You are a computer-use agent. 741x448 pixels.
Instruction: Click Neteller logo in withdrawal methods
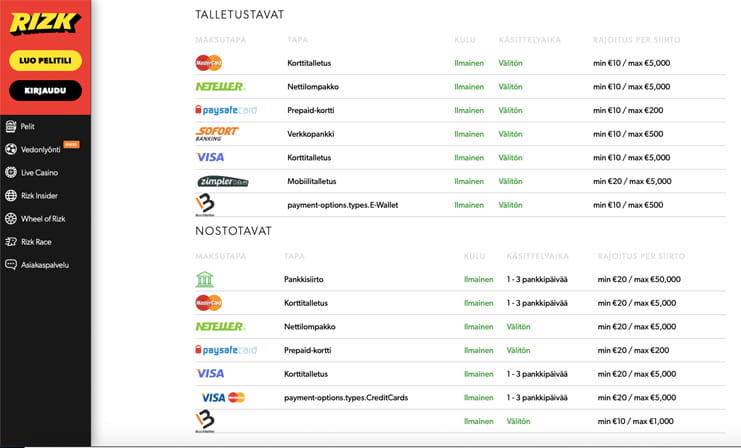click(x=220, y=327)
